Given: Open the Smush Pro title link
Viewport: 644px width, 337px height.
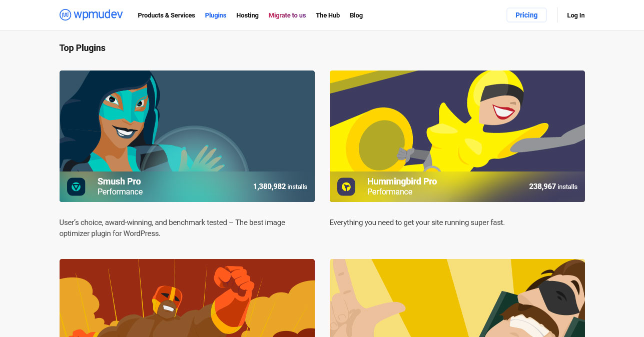Looking at the screenshot, I should coord(119,181).
